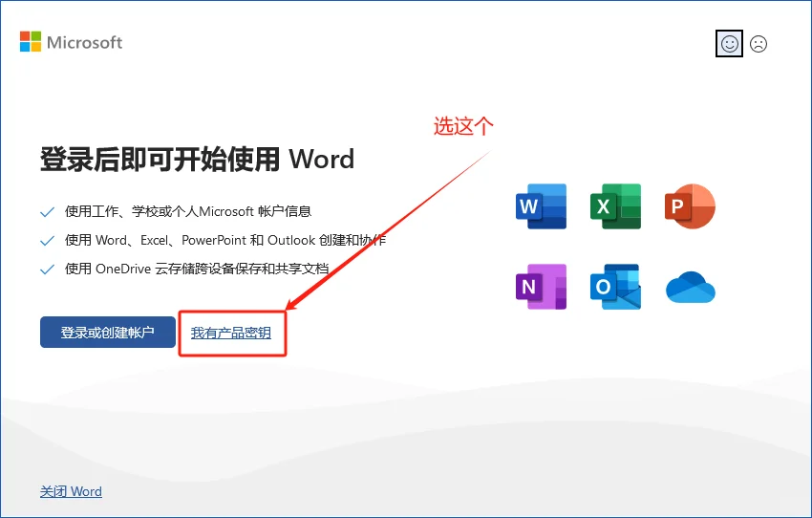Click the checkmark beside the OneDrive line

point(47,269)
